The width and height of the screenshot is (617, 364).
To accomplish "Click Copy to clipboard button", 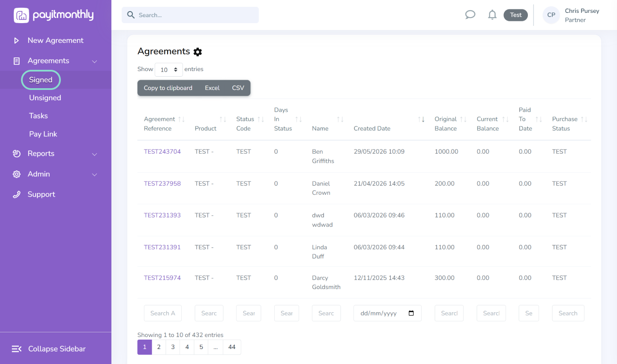I will tap(168, 88).
